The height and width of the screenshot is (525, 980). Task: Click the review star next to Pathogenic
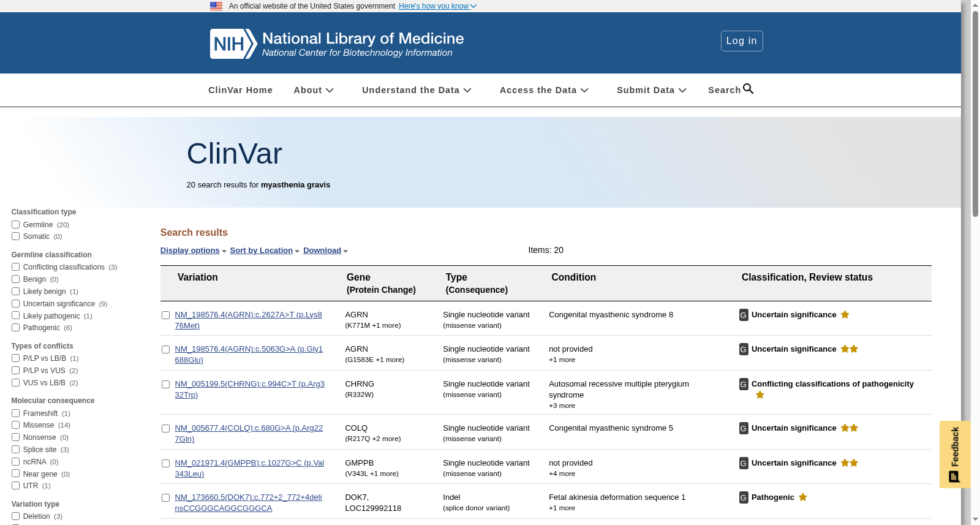803,497
